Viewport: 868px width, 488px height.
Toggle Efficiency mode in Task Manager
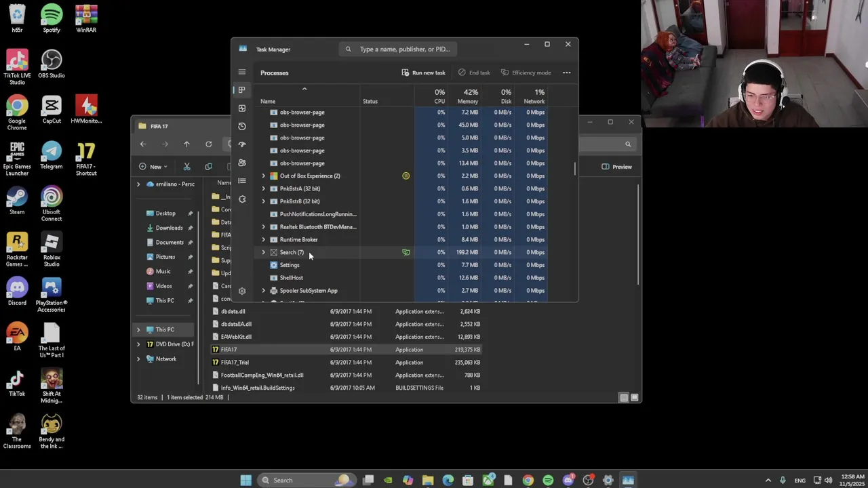[526, 73]
